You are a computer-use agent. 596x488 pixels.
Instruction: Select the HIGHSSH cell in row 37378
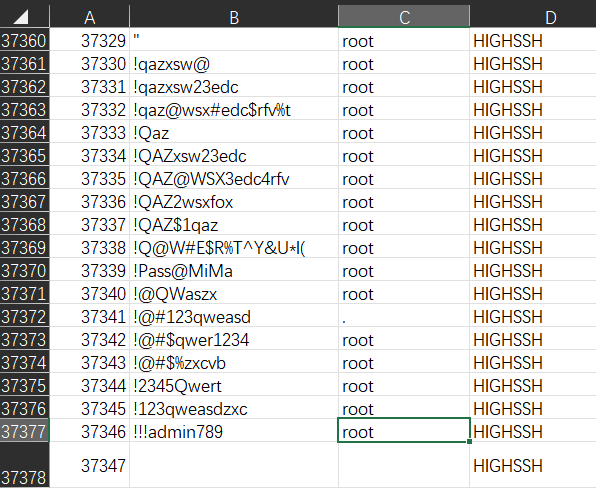(533, 465)
